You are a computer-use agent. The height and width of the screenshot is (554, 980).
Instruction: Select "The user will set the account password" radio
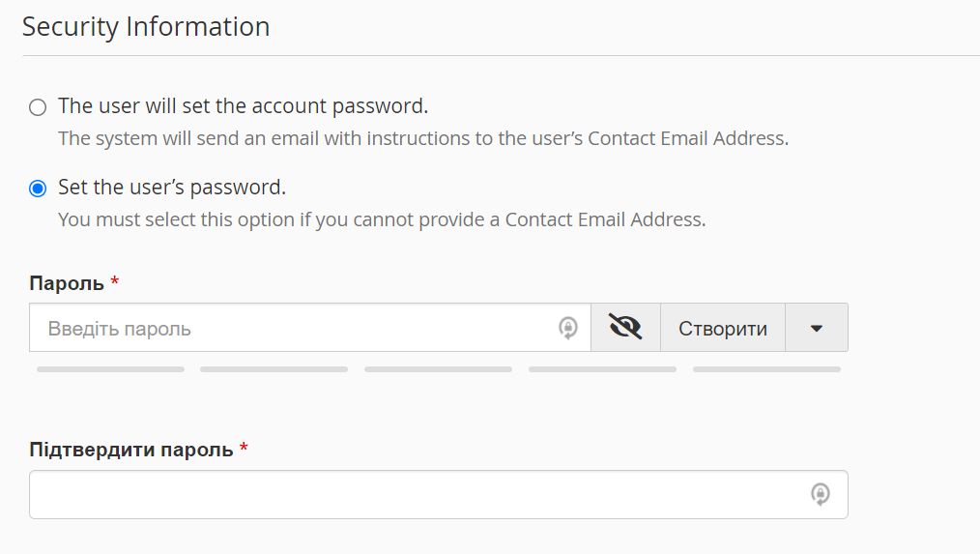click(38, 106)
